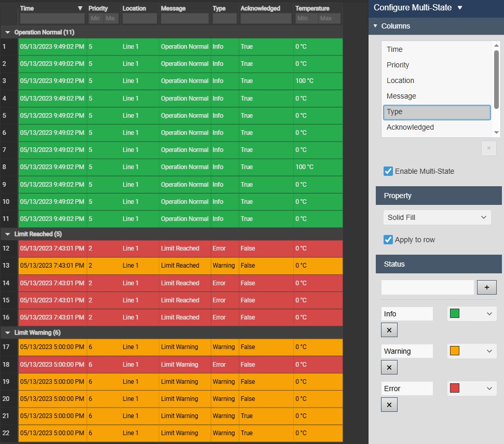Select Location in the columns list

(x=437, y=80)
